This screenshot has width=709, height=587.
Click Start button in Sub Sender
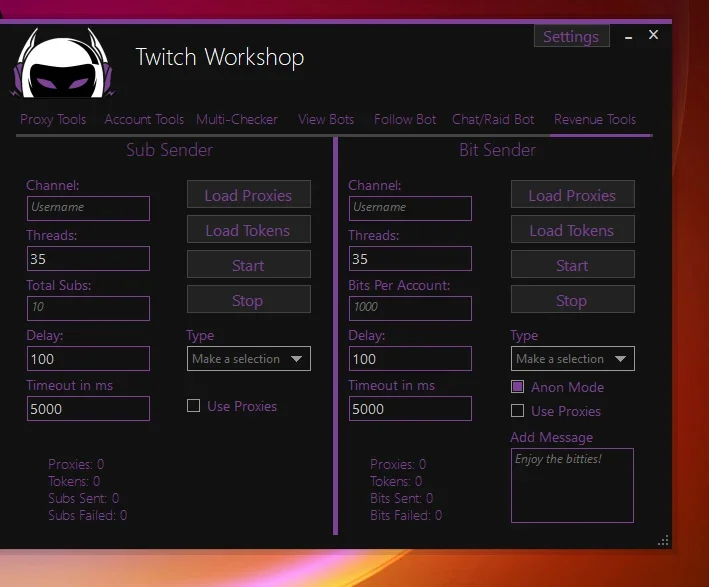[249, 264]
